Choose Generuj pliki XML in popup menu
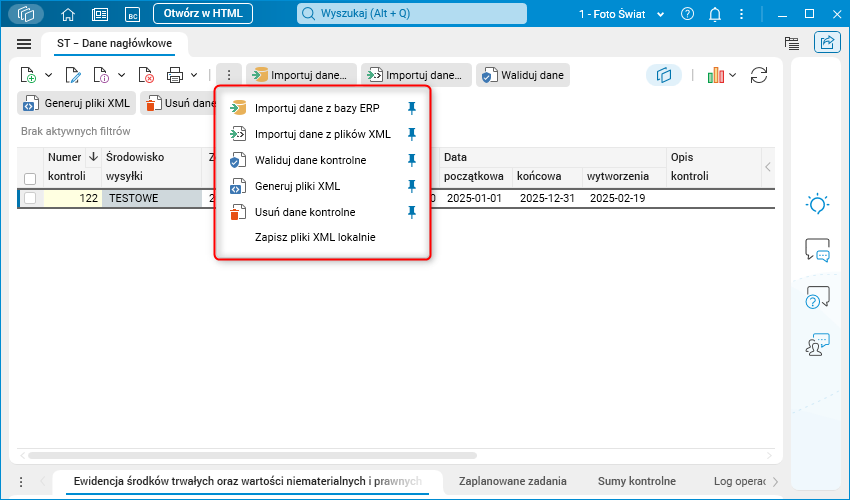Viewport: 850px width, 500px height. point(323,186)
